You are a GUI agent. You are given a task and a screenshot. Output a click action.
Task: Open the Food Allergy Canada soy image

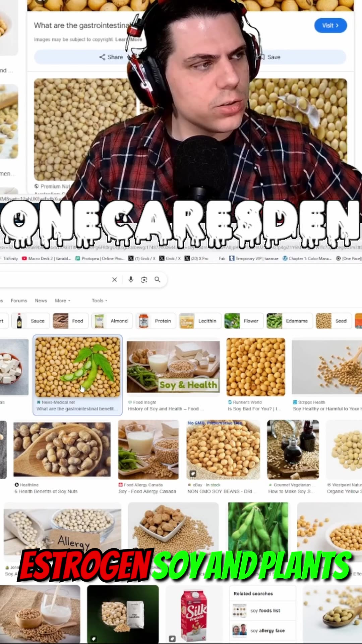click(148, 449)
